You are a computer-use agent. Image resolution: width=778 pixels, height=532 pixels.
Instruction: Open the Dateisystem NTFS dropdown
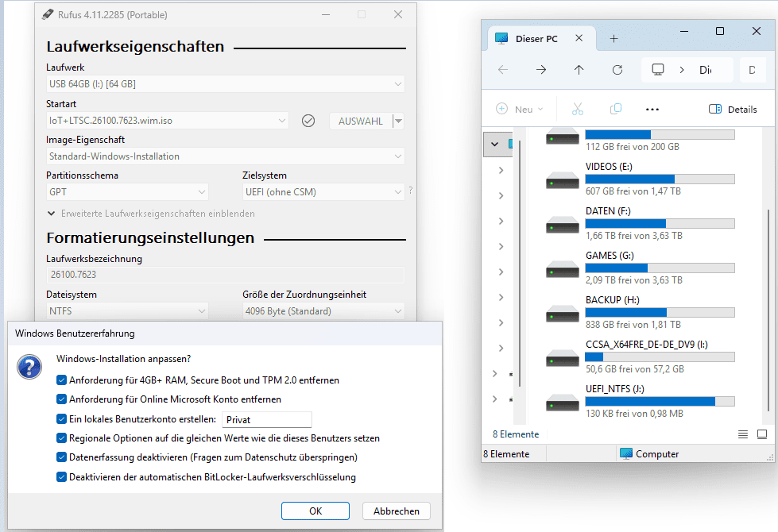[x=127, y=311]
